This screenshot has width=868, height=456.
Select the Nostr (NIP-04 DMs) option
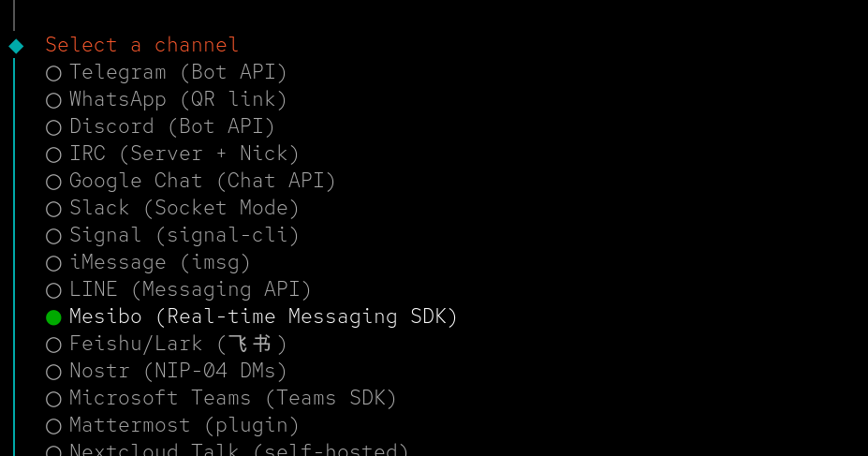pos(53,372)
